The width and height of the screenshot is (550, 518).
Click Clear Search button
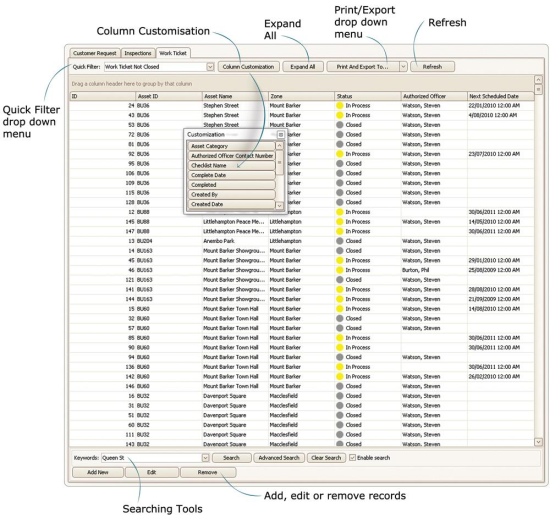tap(326, 458)
